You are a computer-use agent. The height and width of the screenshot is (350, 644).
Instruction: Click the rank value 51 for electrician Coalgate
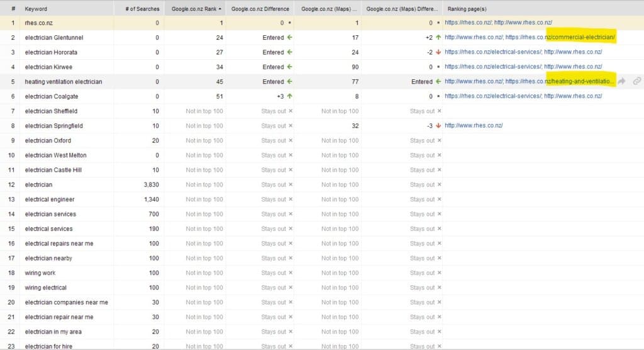click(x=219, y=96)
